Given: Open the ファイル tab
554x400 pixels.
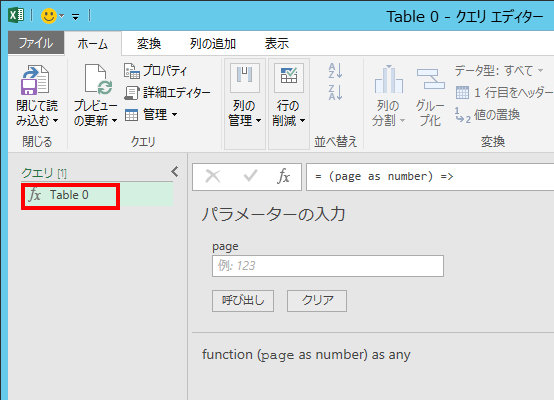Looking at the screenshot, I should click(36, 43).
